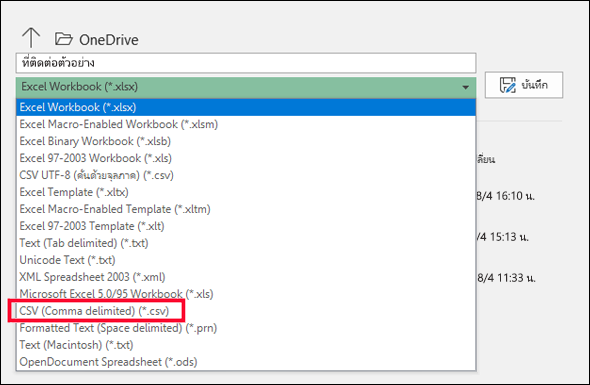Image resolution: width=590 pixels, height=385 pixels.
Task: Select Formatted Text (Space delimited) (*.prn)
Action: 246,328
